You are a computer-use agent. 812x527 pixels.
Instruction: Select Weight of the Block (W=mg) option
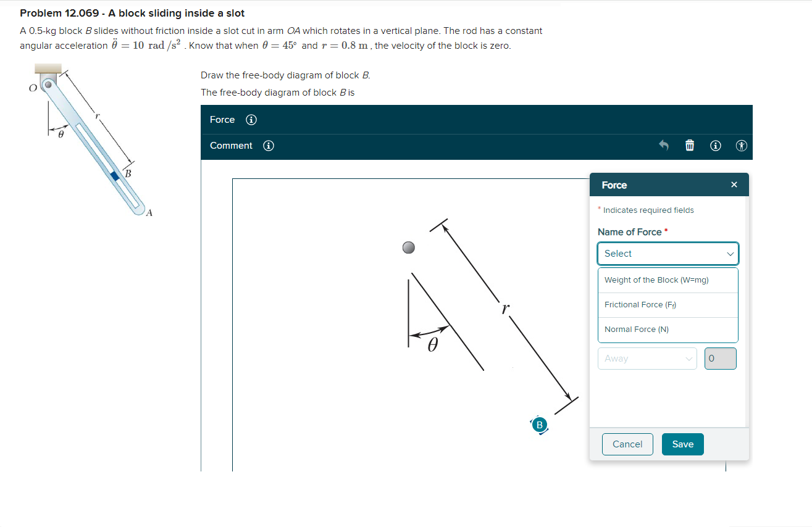(x=668, y=280)
